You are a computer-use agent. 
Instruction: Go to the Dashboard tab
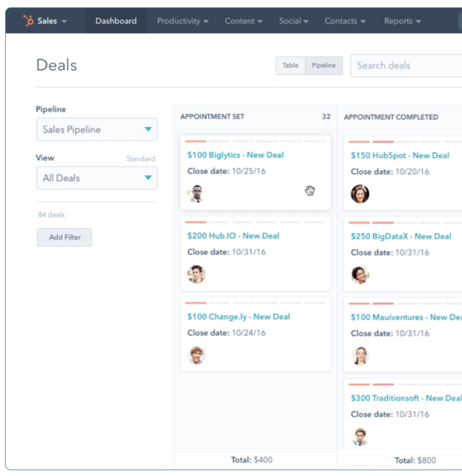pyautogui.click(x=116, y=21)
